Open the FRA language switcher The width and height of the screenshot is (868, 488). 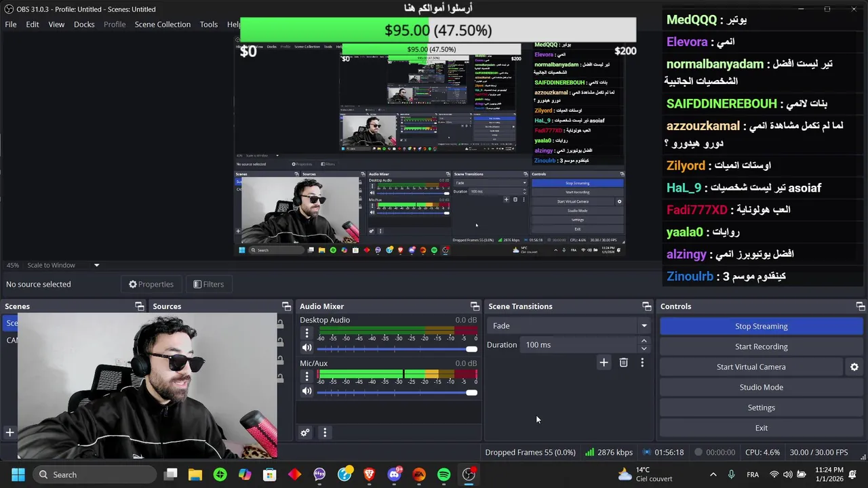click(x=752, y=474)
